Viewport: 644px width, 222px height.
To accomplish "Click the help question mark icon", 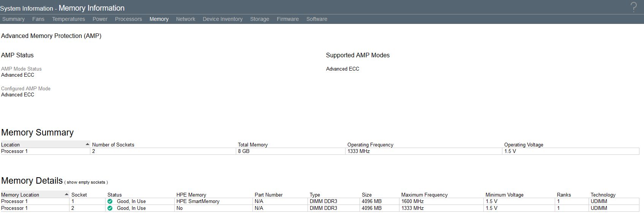I will tap(634, 7).
